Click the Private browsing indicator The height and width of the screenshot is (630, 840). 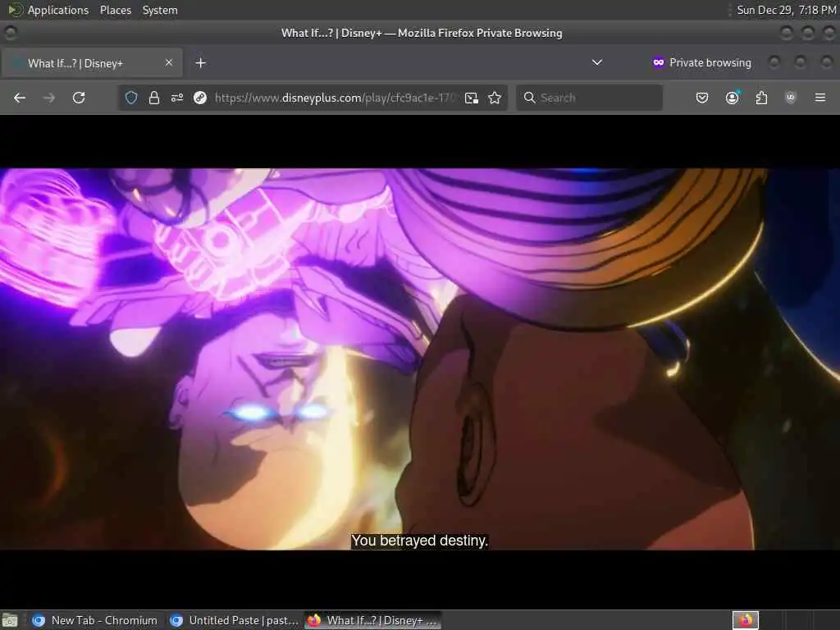[702, 62]
